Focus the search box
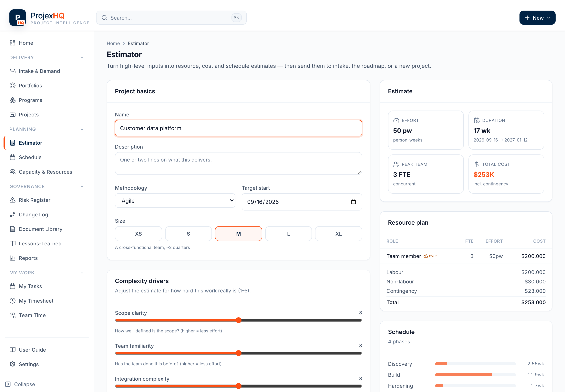The image size is (565, 392). pos(171,18)
